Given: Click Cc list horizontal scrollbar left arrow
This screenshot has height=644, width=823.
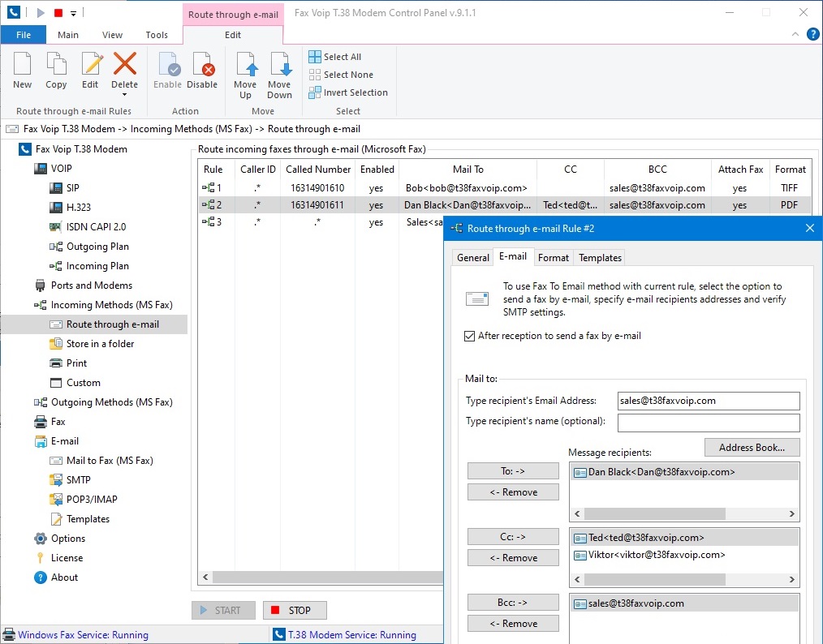Looking at the screenshot, I should click(x=577, y=579).
